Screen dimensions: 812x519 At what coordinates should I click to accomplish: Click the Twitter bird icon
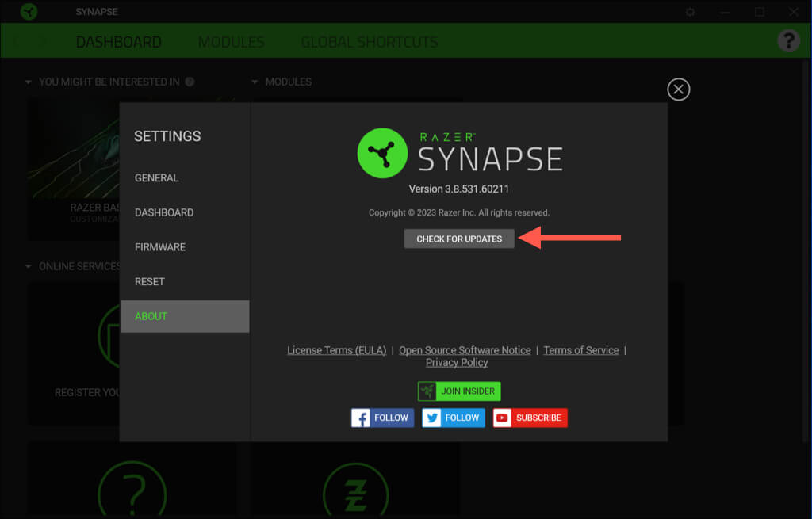tap(431, 418)
